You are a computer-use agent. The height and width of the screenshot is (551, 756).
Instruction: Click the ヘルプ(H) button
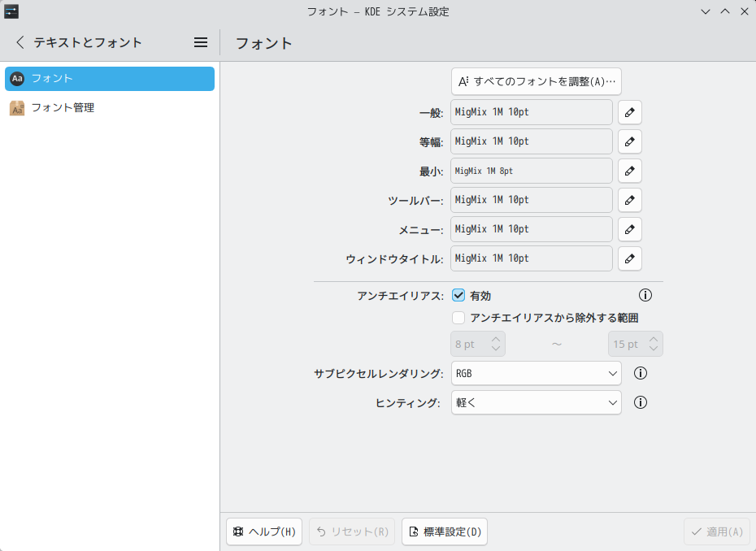coord(263,531)
